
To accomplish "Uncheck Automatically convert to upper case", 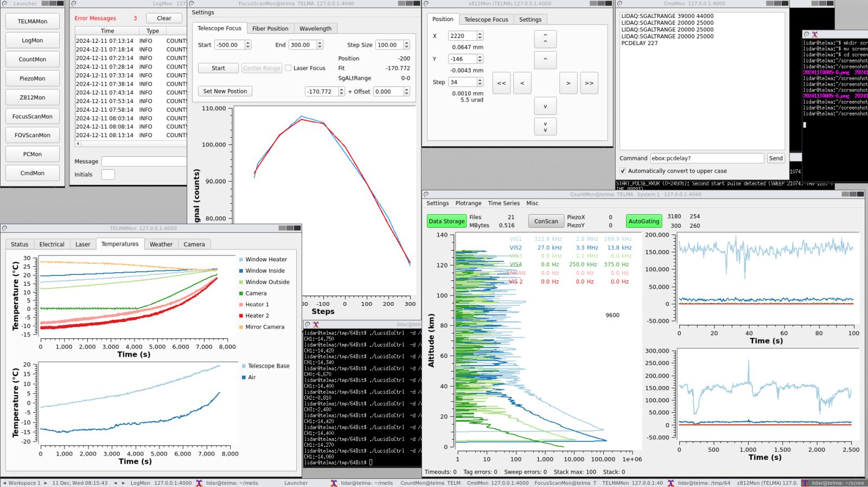I will (x=623, y=171).
